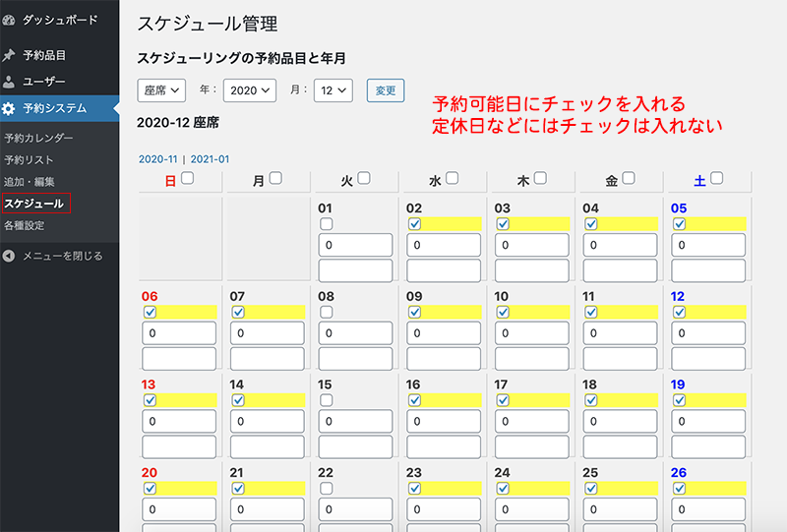787x532 pixels.
Task: Open the year dropdown showing 2020
Action: pos(250,90)
